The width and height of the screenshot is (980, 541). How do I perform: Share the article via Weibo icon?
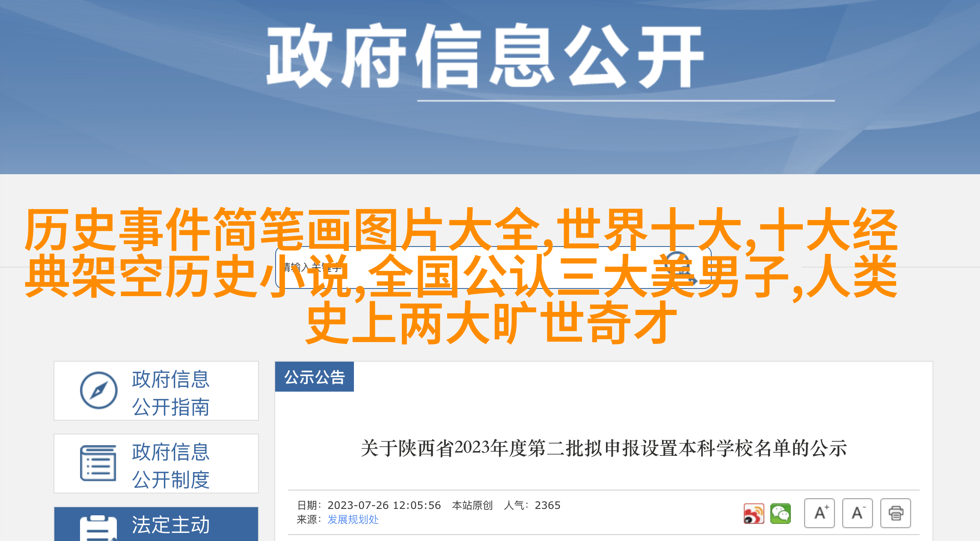(754, 514)
